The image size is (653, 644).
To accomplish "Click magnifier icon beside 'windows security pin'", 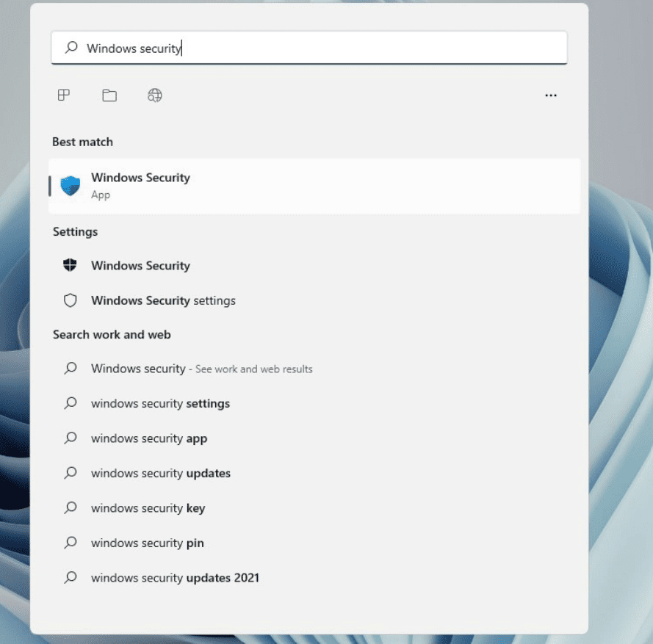I will (x=71, y=543).
